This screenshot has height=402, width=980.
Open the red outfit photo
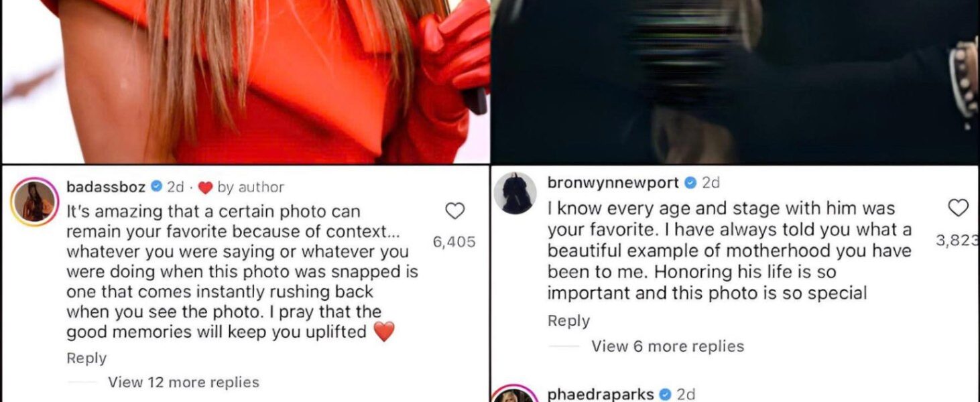pos(245,80)
